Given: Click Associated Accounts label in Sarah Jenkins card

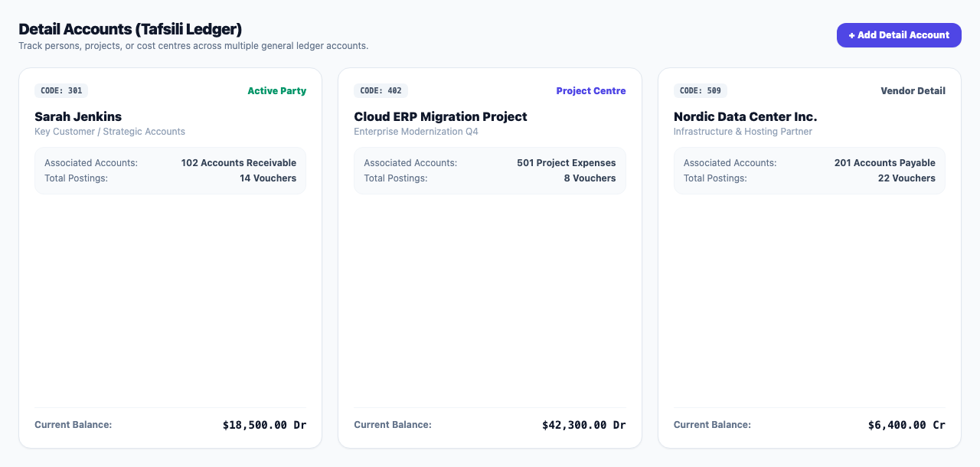Looking at the screenshot, I should click(x=91, y=163).
